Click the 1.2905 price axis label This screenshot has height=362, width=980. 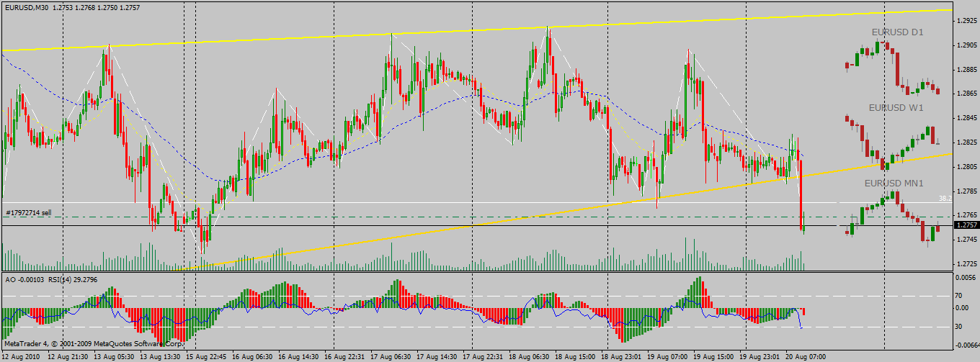[x=966, y=45]
